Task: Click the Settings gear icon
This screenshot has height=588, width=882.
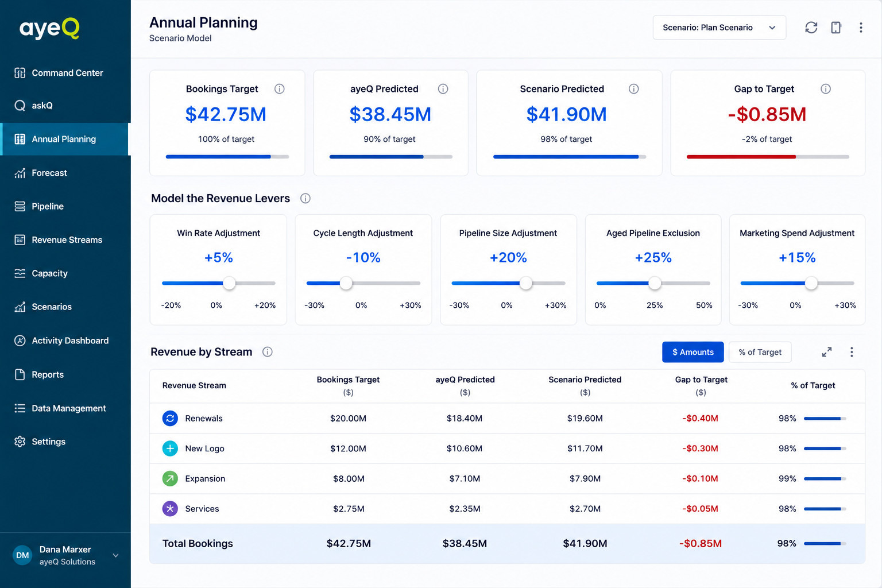Action: [20, 442]
